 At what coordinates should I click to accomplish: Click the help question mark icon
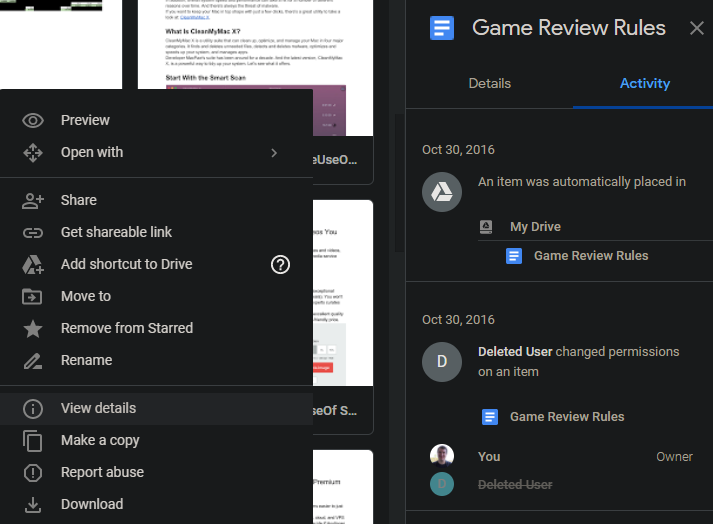281,264
